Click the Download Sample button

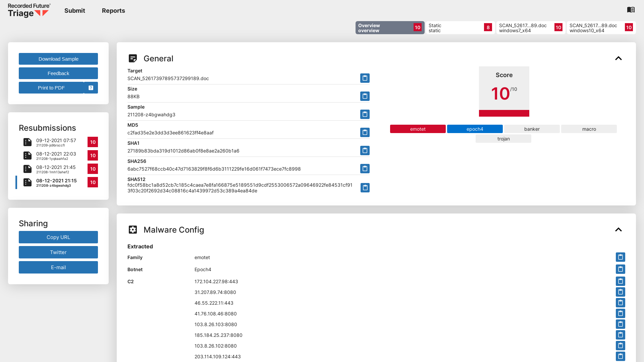tap(58, 59)
